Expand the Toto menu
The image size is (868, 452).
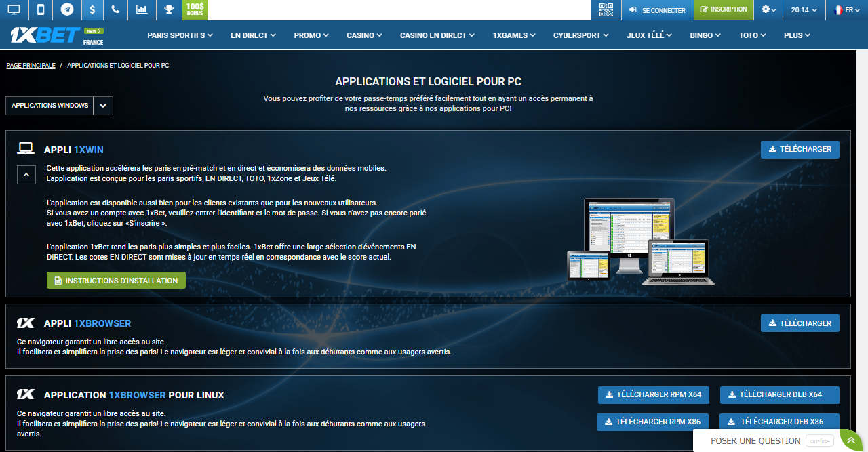tap(752, 35)
